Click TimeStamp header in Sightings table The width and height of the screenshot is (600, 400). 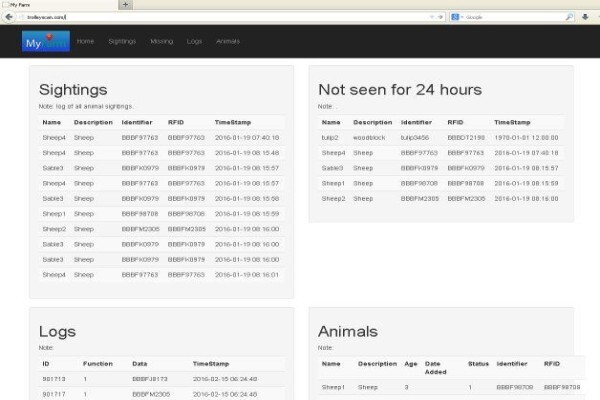click(233, 122)
